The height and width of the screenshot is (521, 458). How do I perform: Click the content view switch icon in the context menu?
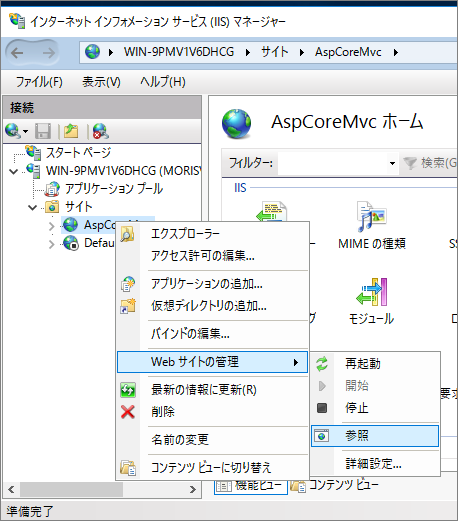click(128, 467)
